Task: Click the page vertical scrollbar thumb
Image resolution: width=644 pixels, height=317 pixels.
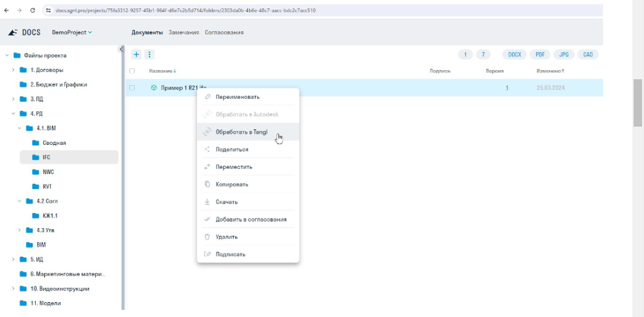Action: [x=638, y=104]
